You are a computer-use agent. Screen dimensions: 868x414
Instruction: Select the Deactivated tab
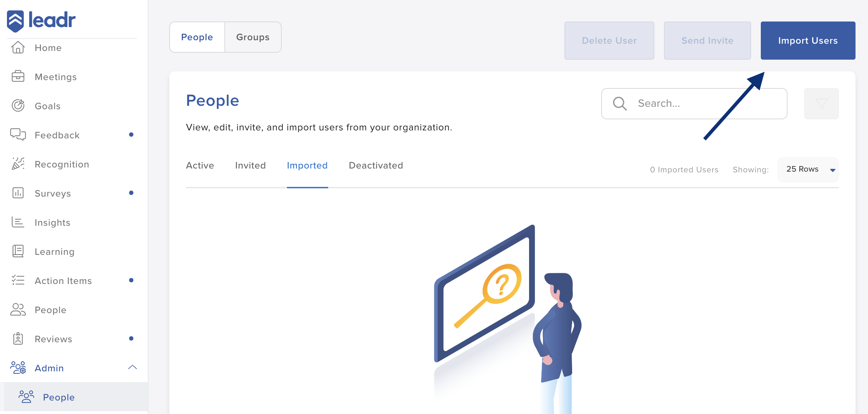point(376,165)
